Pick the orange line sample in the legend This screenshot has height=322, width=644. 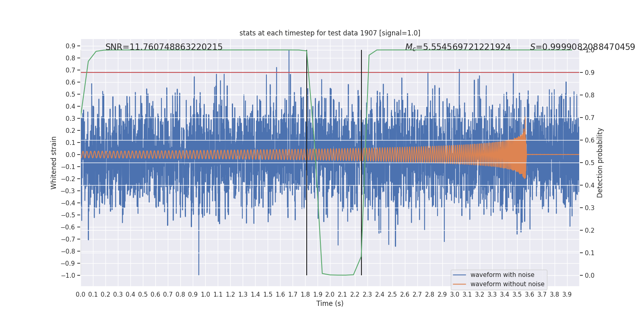pos(459,284)
